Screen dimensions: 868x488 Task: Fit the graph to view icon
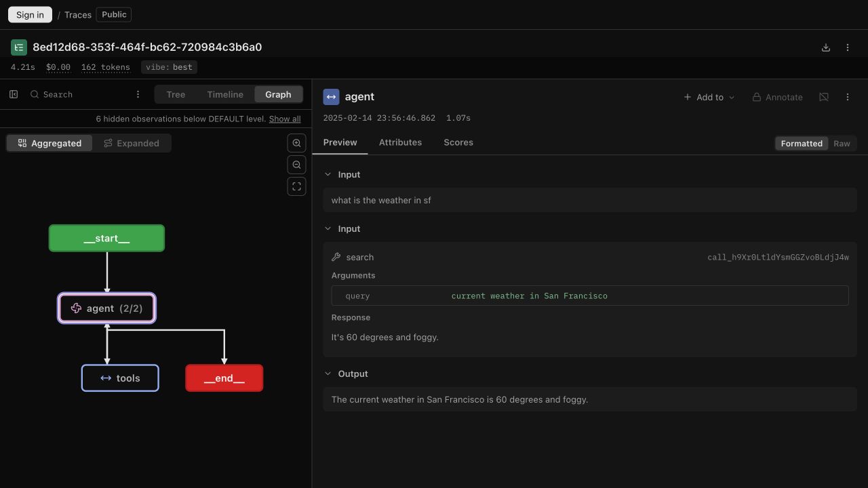[296, 186]
